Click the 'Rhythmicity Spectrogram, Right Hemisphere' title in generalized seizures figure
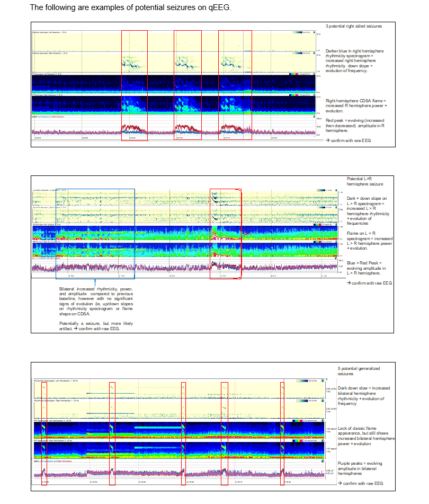 (56, 401)
